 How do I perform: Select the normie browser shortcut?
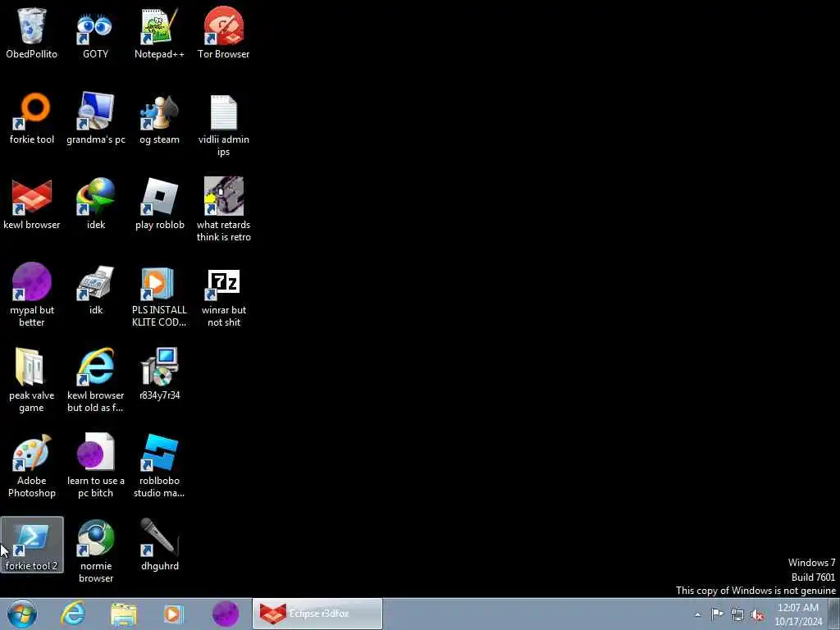(95, 550)
